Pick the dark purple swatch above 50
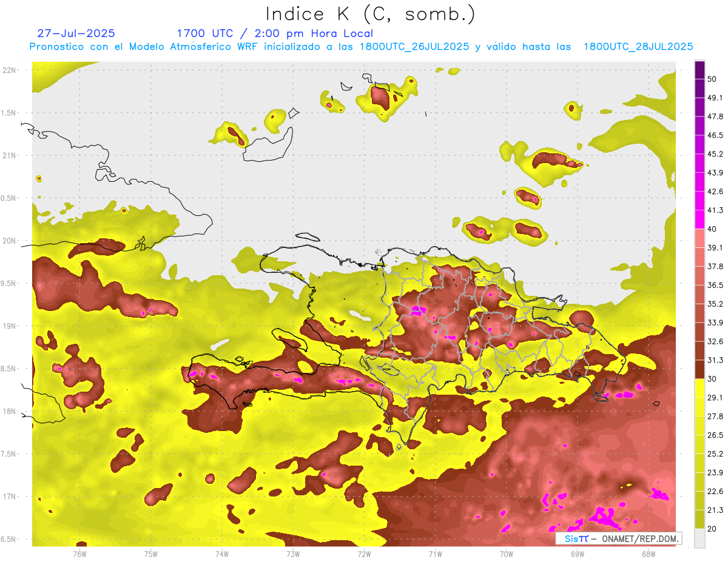The image size is (728, 562). (x=699, y=70)
